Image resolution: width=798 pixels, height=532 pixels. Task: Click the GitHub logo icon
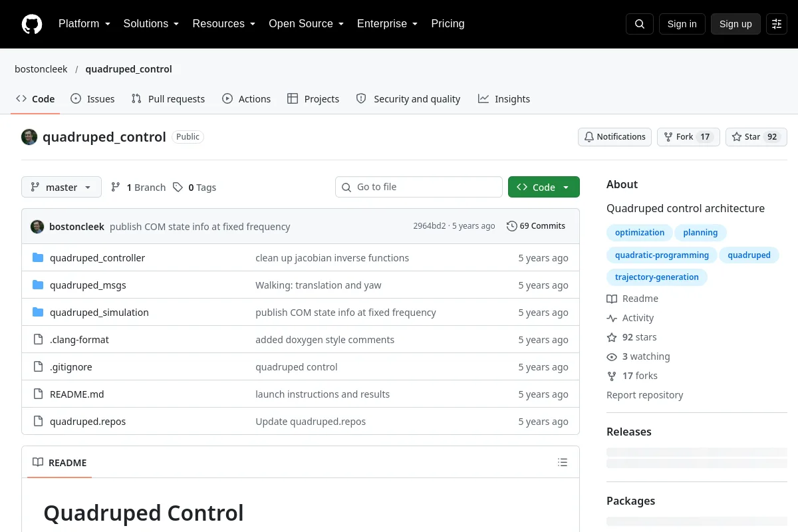pyautogui.click(x=32, y=24)
